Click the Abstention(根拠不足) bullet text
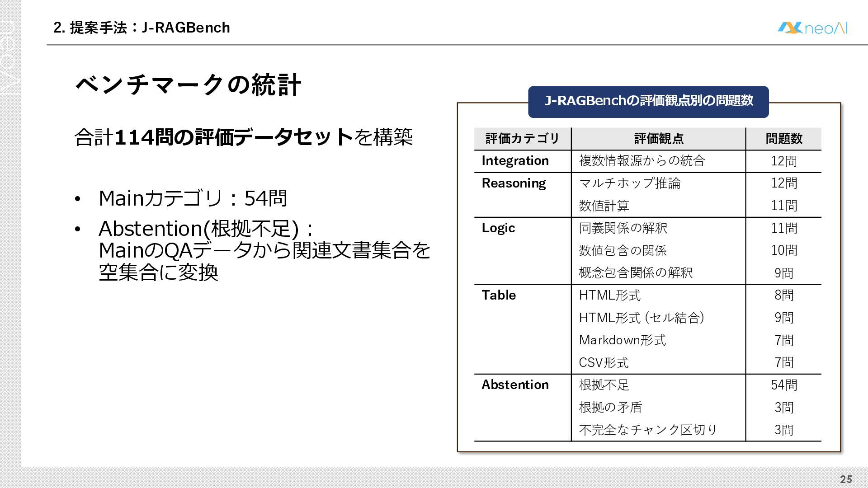Screen dimensions: 868x488 click(206, 229)
